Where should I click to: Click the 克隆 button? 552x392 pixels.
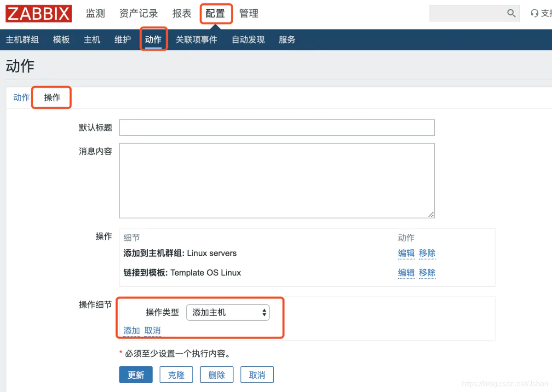176,375
